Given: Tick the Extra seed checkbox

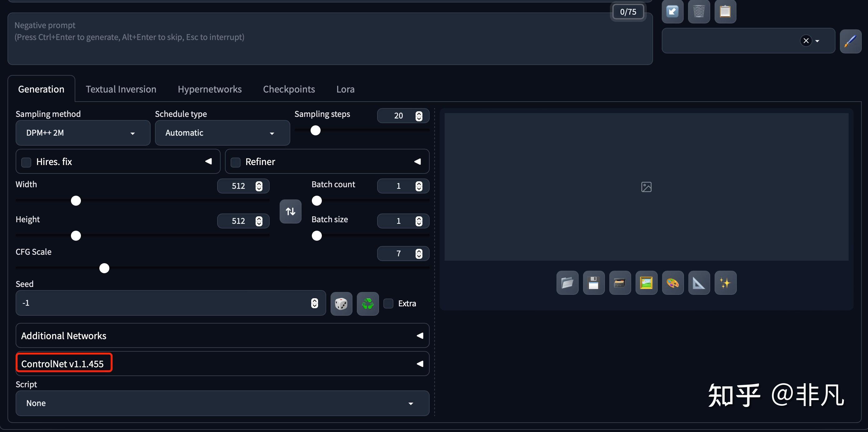Looking at the screenshot, I should pyautogui.click(x=388, y=303).
